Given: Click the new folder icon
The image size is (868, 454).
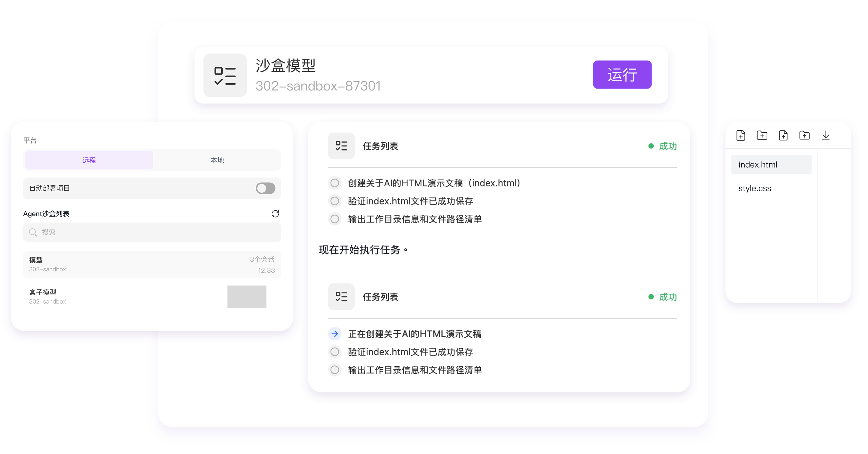Looking at the screenshot, I should pyautogui.click(x=762, y=136).
